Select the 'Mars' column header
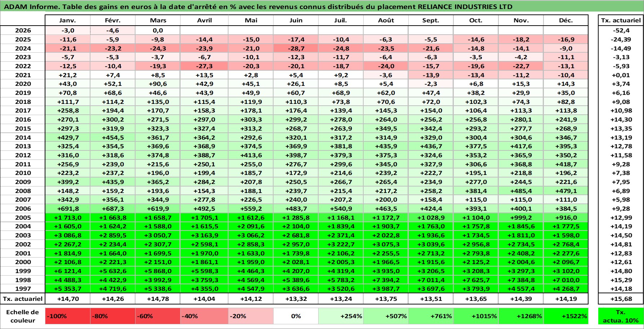The image size is (644, 329). 158,21
